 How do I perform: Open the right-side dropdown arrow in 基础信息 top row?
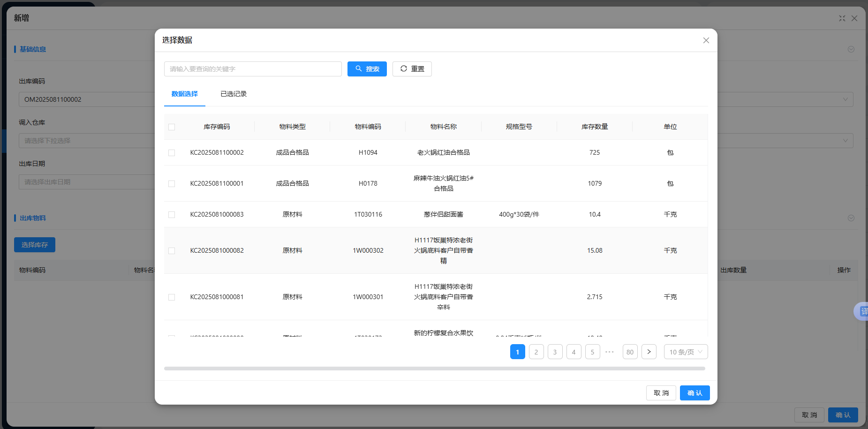845,99
